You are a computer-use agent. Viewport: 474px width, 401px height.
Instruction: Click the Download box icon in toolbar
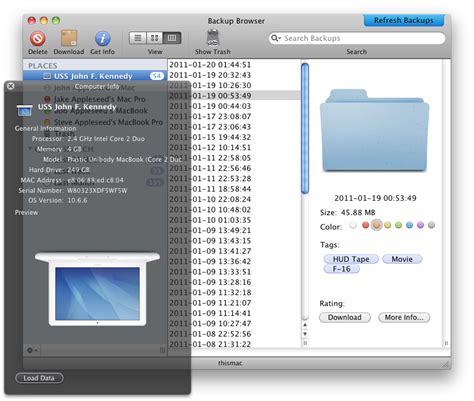[69, 38]
